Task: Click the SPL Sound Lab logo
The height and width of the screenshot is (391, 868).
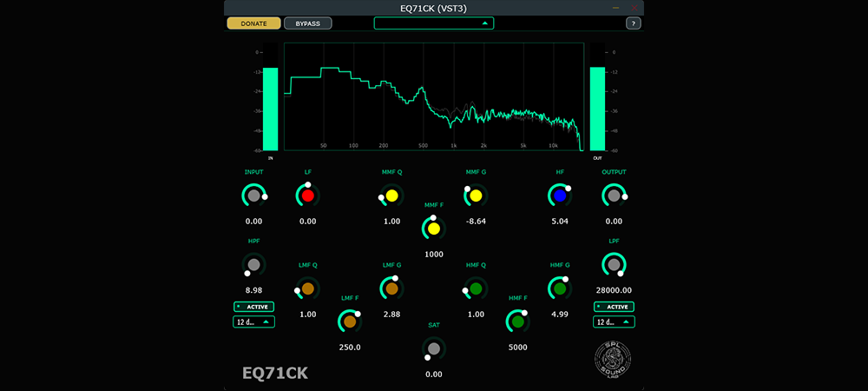Action: click(614, 361)
